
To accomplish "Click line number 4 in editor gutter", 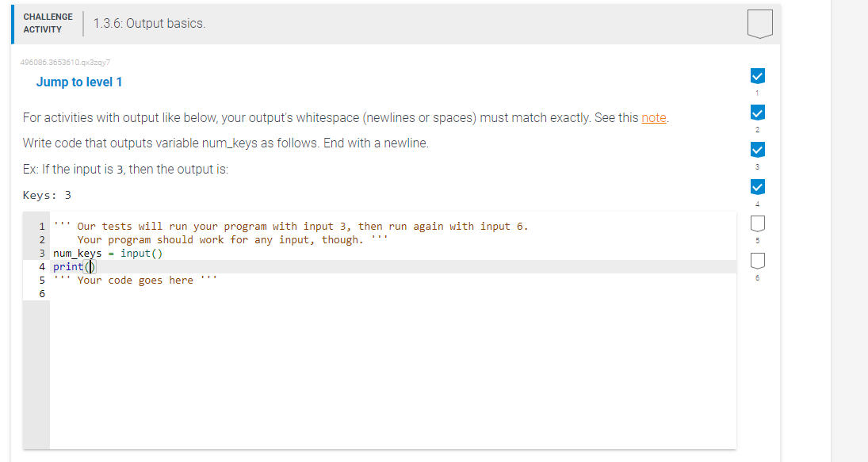I will pyautogui.click(x=41, y=267).
